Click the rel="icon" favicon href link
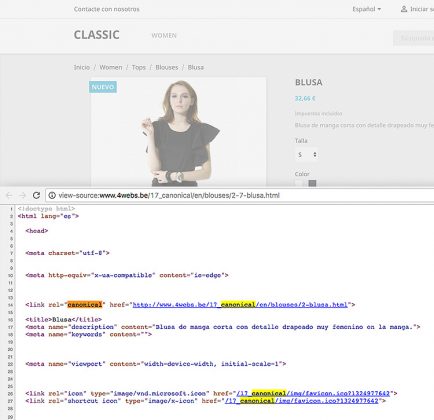Image resolution: width=434 pixels, height=420 pixels. click(x=313, y=393)
